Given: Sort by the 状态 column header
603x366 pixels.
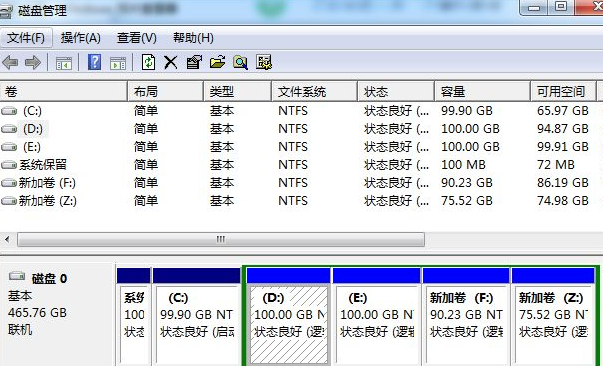Looking at the screenshot, I should [x=396, y=92].
